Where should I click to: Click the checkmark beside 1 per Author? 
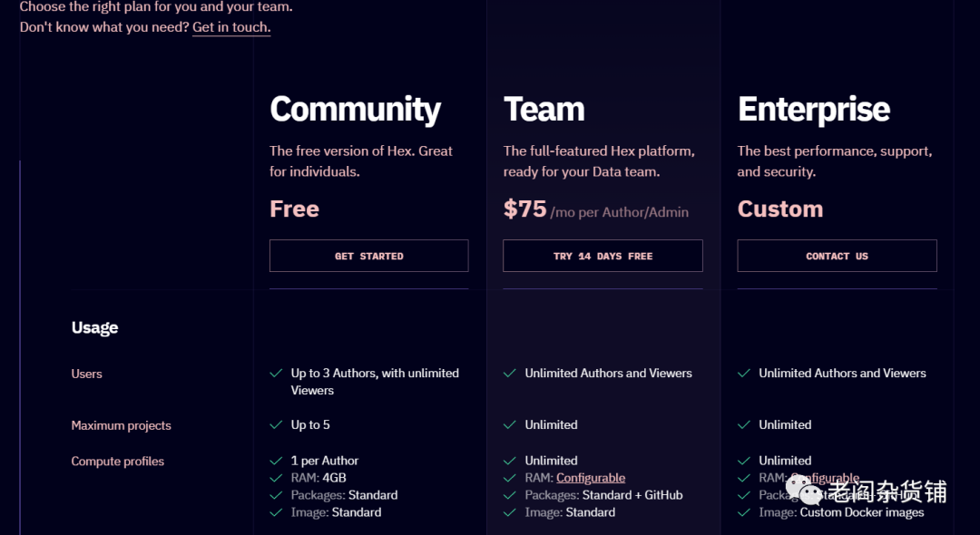click(x=276, y=461)
